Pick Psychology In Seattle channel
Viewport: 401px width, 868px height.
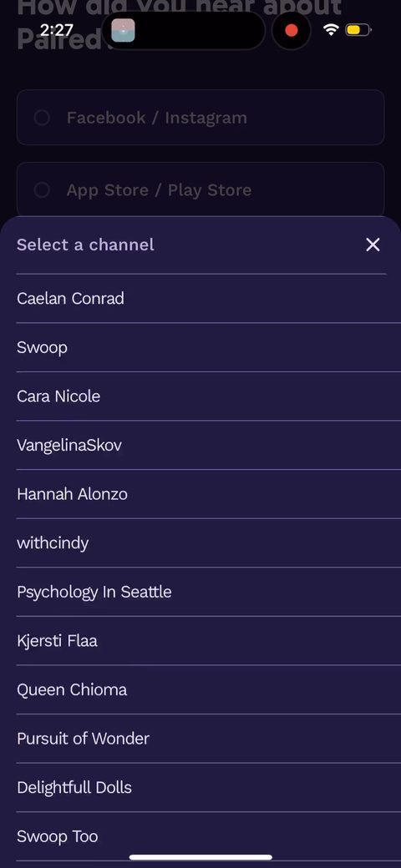coord(201,592)
